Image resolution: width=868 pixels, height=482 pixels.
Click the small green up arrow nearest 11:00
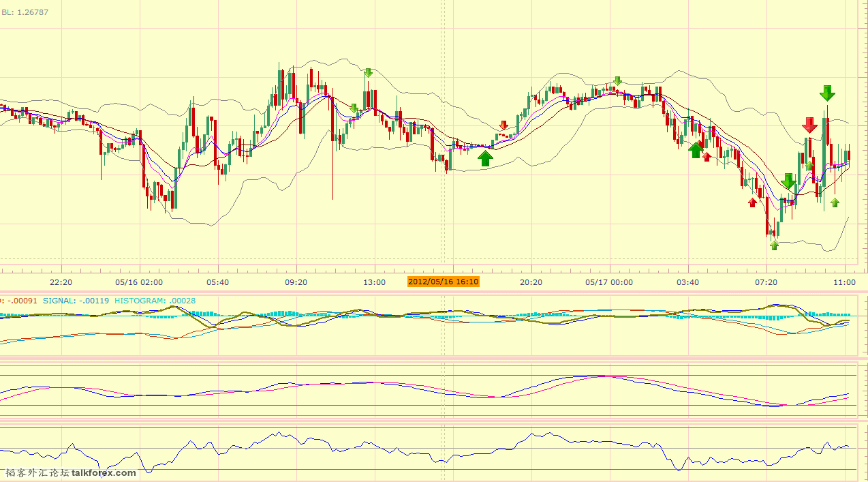[x=835, y=202]
